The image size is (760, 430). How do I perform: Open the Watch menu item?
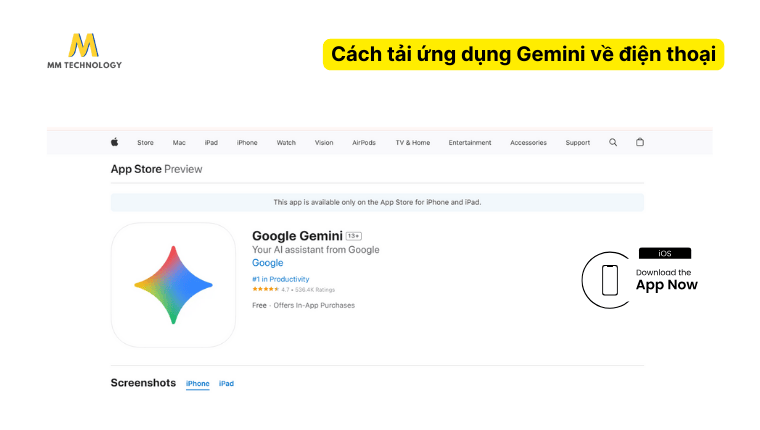(286, 143)
